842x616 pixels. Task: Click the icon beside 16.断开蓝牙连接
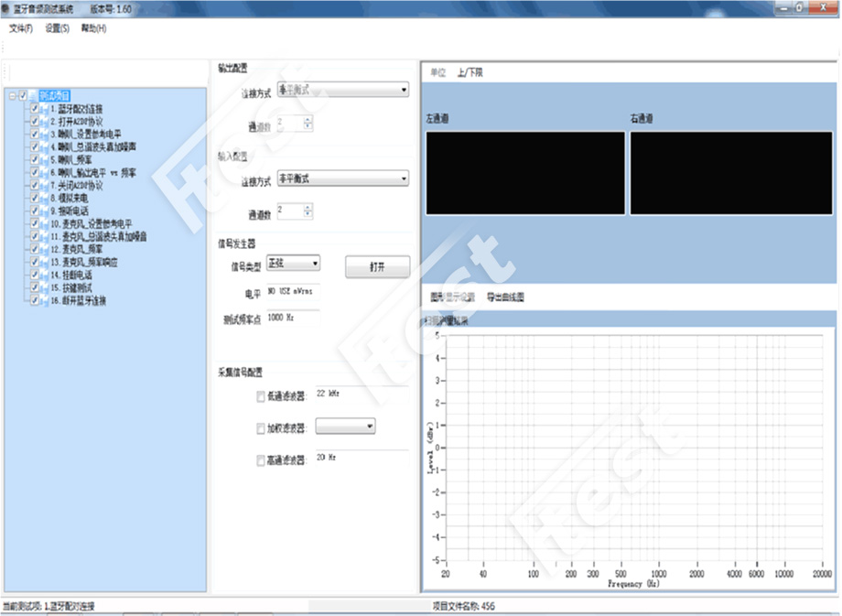45,299
